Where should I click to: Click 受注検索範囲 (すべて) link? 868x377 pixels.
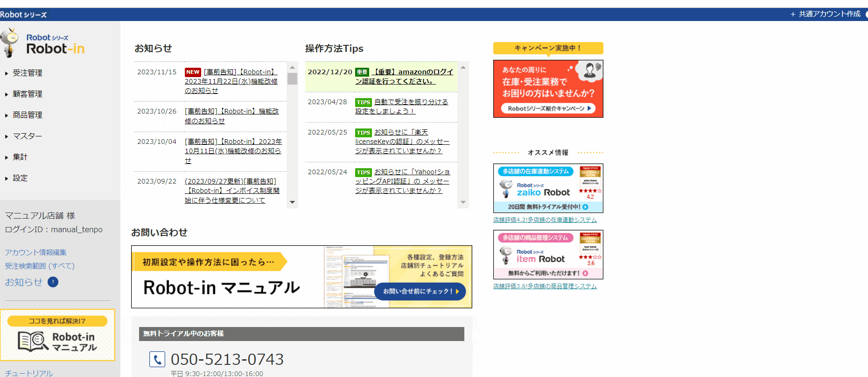[40, 266]
